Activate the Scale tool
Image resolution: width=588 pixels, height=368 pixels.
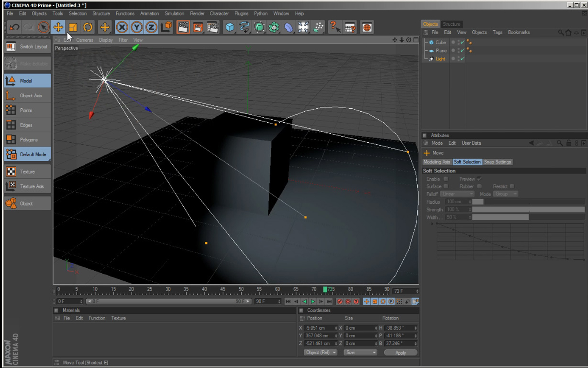point(73,27)
